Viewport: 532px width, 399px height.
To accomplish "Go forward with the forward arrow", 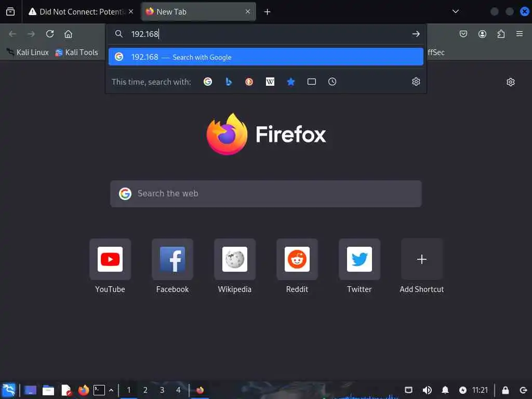I will [31, 34].
